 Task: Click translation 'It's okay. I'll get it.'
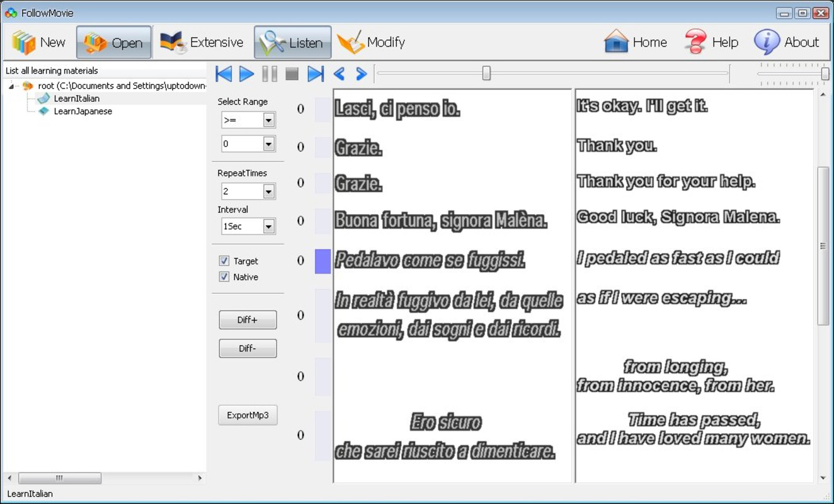click(x=642, y=106)
